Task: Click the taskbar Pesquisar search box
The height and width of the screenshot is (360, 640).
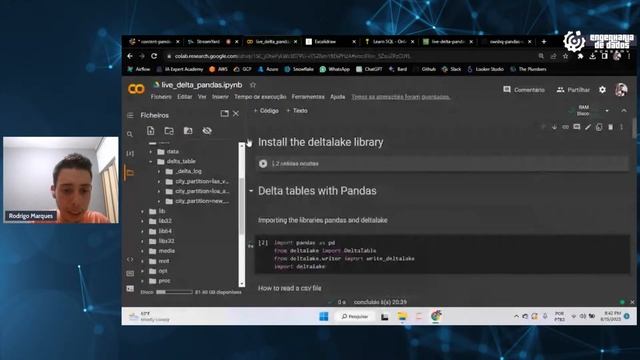Action: 354,317
